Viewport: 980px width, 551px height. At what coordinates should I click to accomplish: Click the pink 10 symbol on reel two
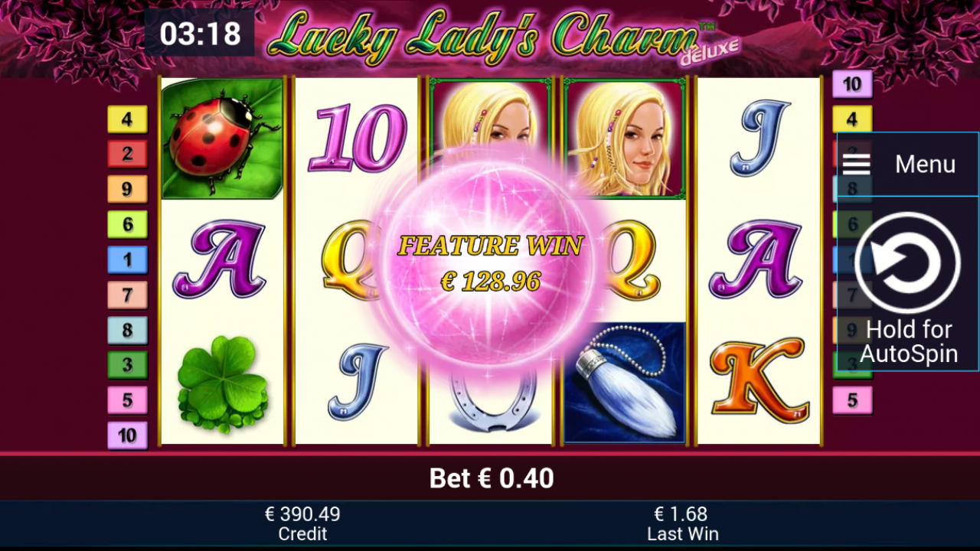(357, 139)
